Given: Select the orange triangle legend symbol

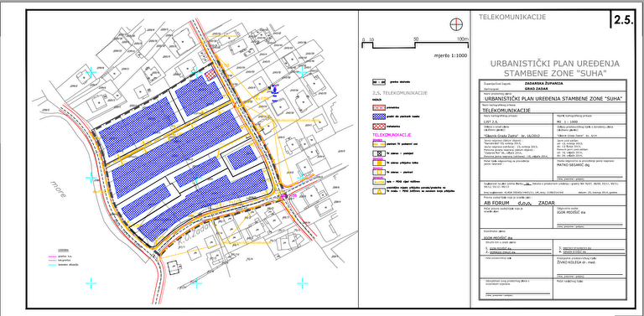Looking at the screenshot, I should (x=379, y=191).
